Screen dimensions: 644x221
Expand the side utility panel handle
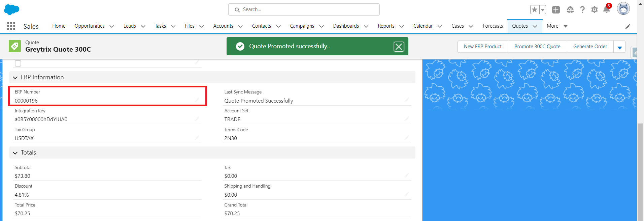coord(635,53)
